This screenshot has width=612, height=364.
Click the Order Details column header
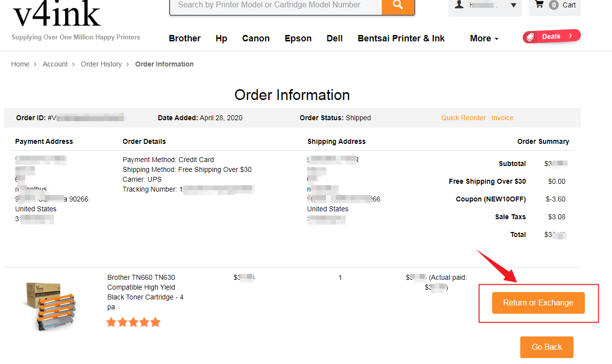[x=144, y=141]
